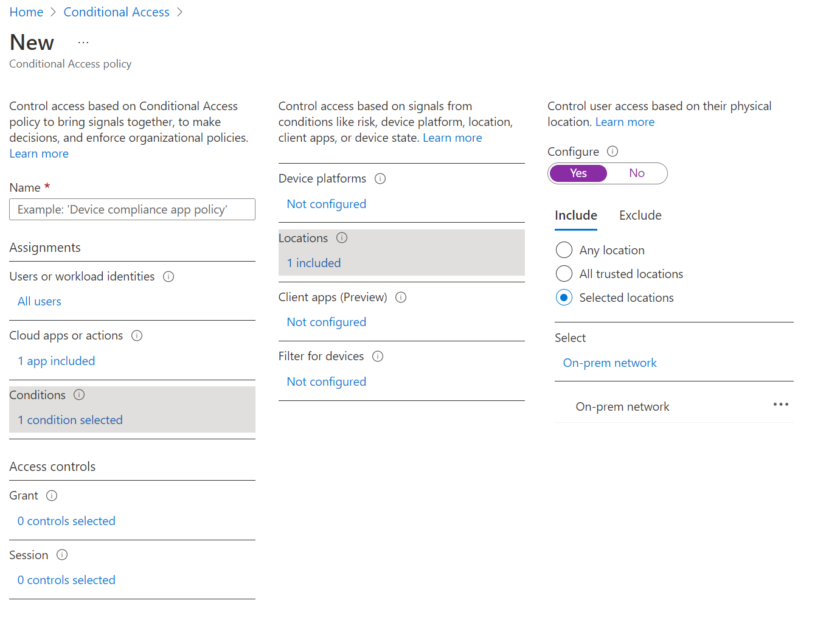Click info icon beside Device platforms
Screen dimensions: 840x620
pyautogui.click(x=380, y=179)
